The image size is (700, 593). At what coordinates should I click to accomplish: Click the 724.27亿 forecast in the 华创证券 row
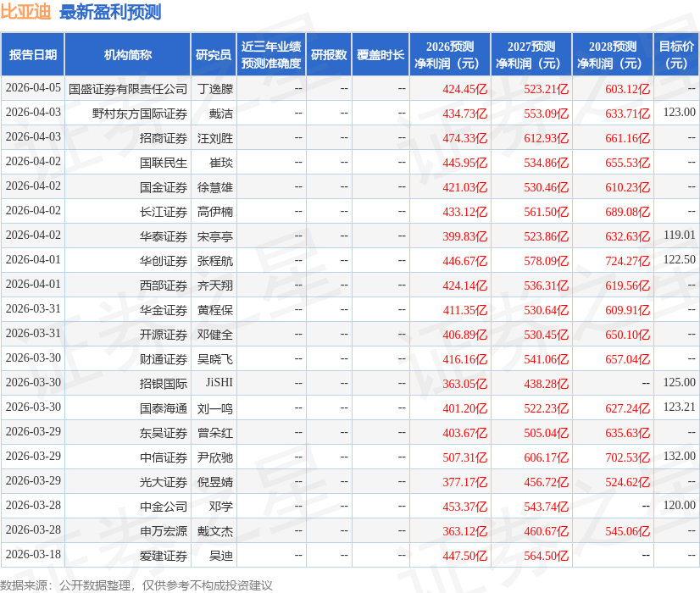pos(627,260)
